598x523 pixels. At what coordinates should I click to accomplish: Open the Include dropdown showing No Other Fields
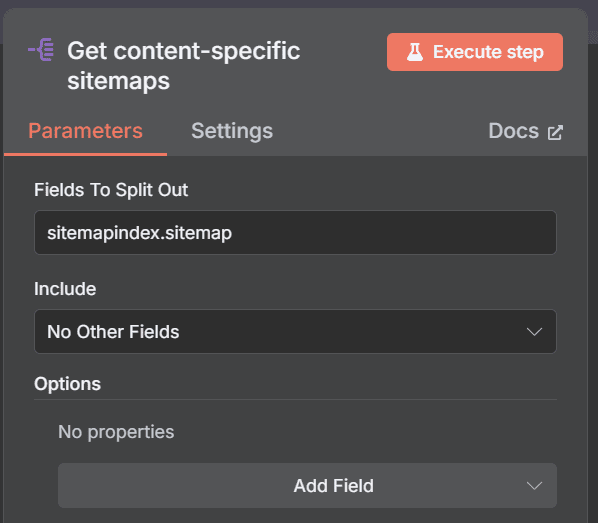295,332
